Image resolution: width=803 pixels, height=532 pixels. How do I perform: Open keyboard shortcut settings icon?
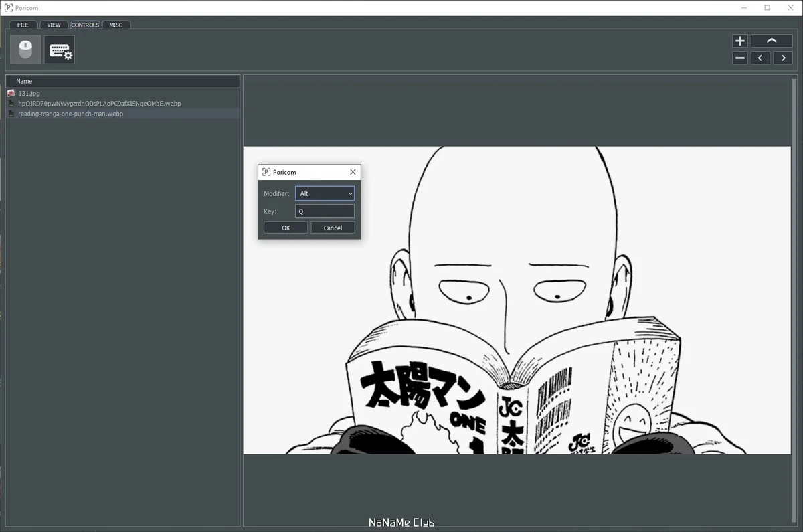60,50
